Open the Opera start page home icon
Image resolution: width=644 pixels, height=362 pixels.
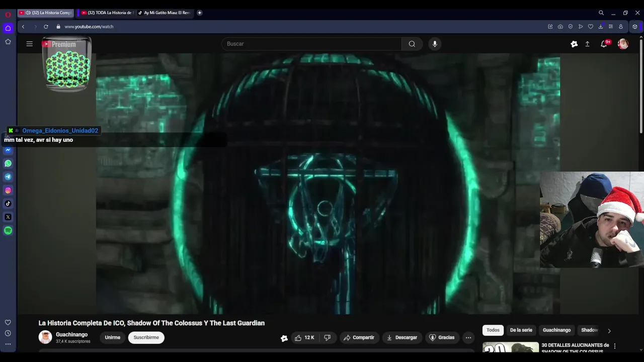click(8, 28)
